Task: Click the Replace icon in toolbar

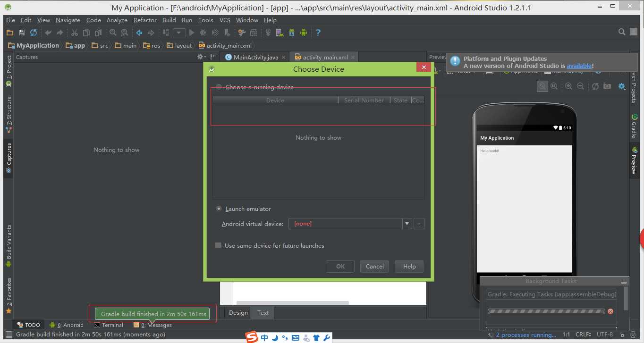Action: pos(125,33)
